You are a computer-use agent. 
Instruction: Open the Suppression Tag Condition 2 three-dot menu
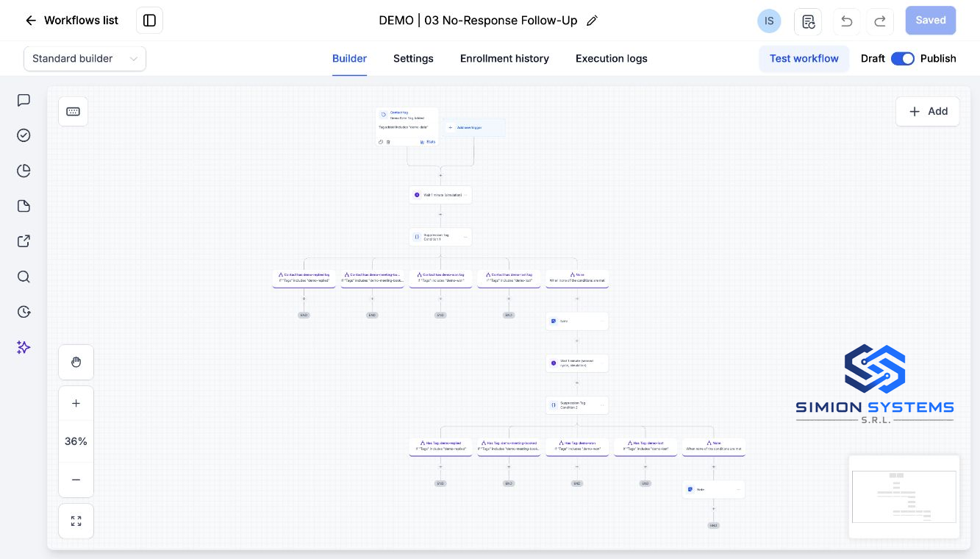(x=601, y=405)
